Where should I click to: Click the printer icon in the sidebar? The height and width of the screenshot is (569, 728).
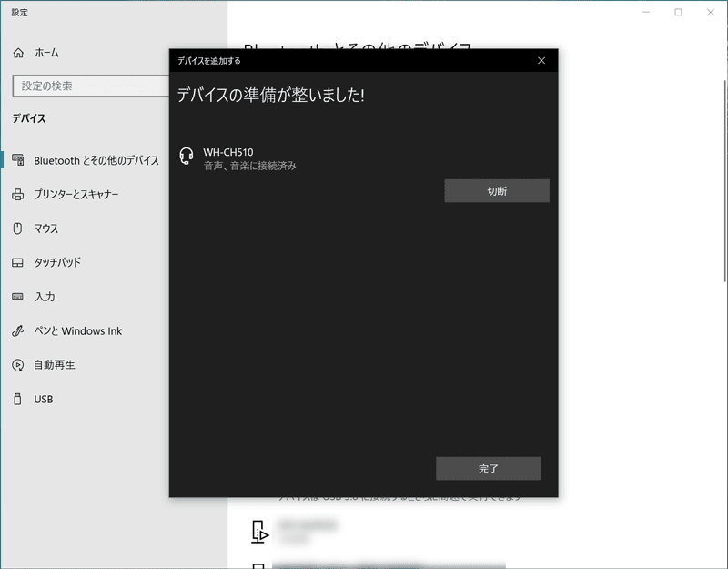tap(17, 195)
